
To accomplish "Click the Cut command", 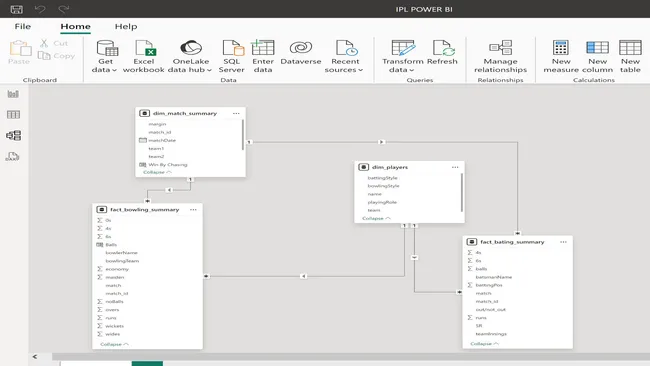I will 54,43.
